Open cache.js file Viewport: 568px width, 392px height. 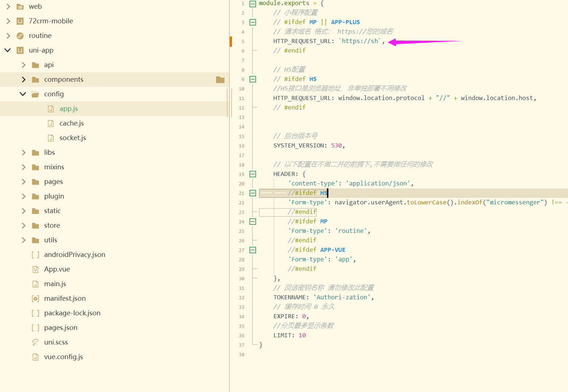click(72, 123)
